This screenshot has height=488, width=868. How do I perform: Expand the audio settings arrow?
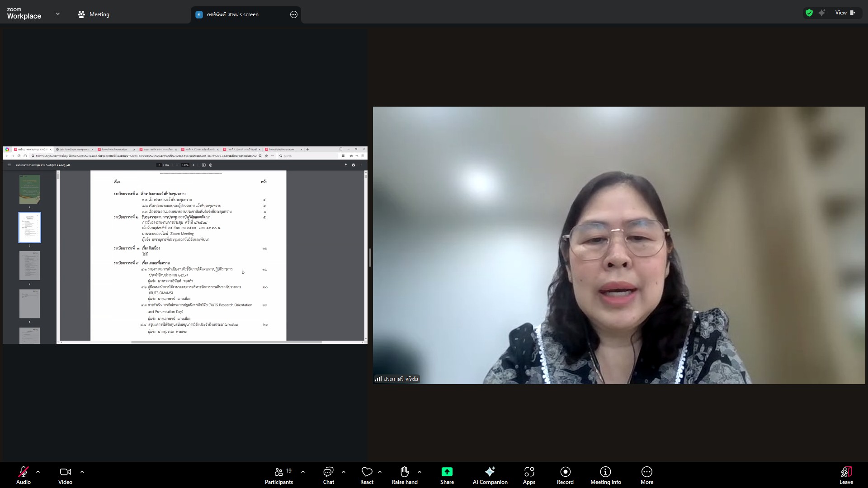[38, 472]
